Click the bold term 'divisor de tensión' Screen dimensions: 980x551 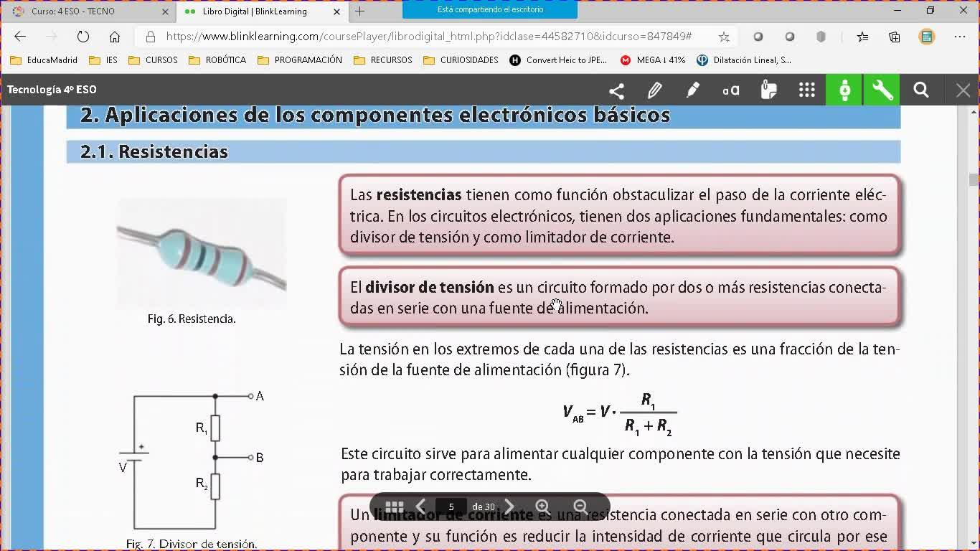pyautogui.click(x=429, y=288)
